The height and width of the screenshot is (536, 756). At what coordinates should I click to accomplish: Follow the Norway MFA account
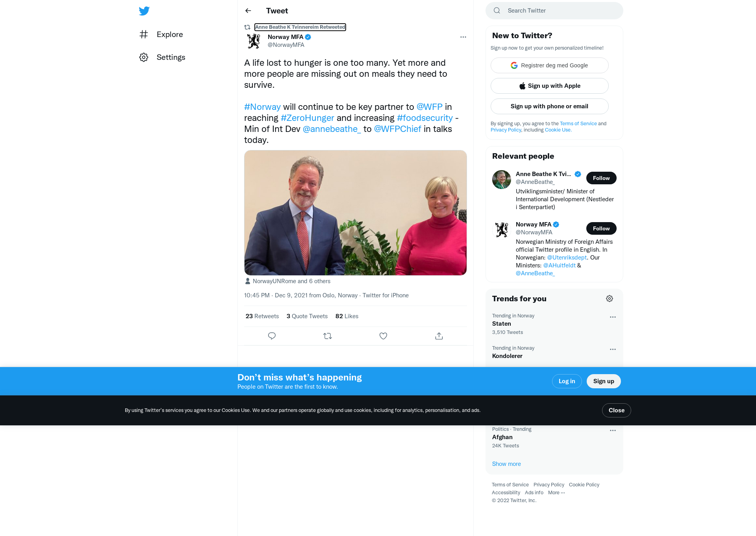601,228
